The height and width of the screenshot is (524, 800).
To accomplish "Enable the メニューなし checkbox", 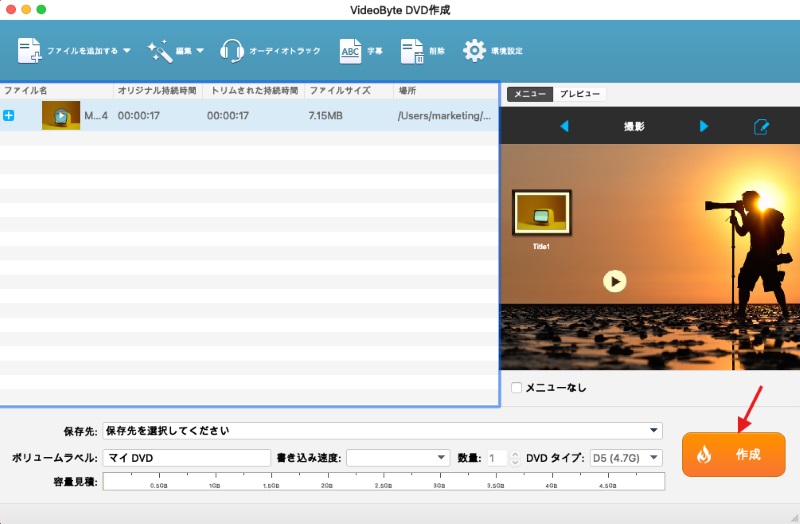I will tap(516, 387).
